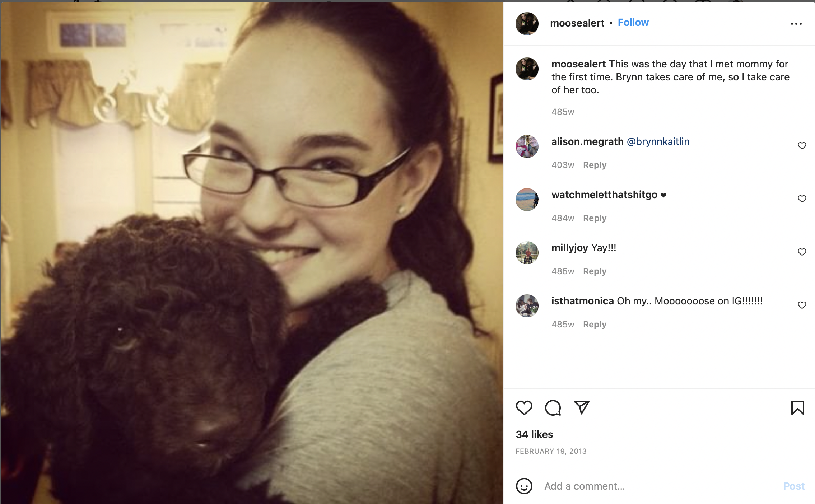This screenshot has width=815, height=504.
Task: Like millyjoy's Yay comment
Action: [x=802, y=252]
